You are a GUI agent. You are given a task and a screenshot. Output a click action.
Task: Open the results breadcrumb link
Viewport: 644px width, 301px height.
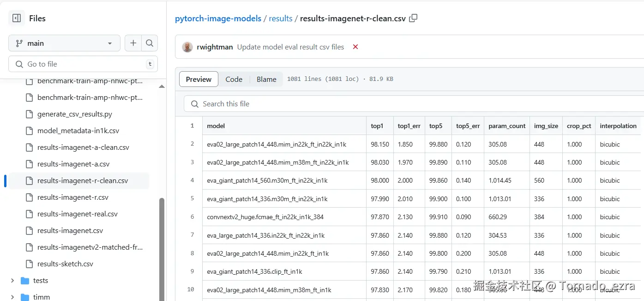point(281,18)
